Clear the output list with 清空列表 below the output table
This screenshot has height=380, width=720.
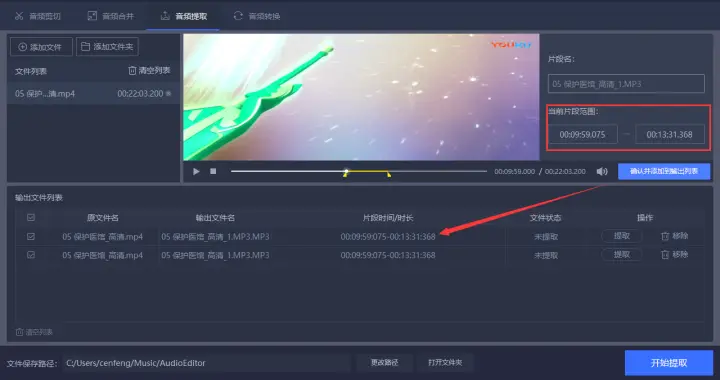click(x=34, y=332)
